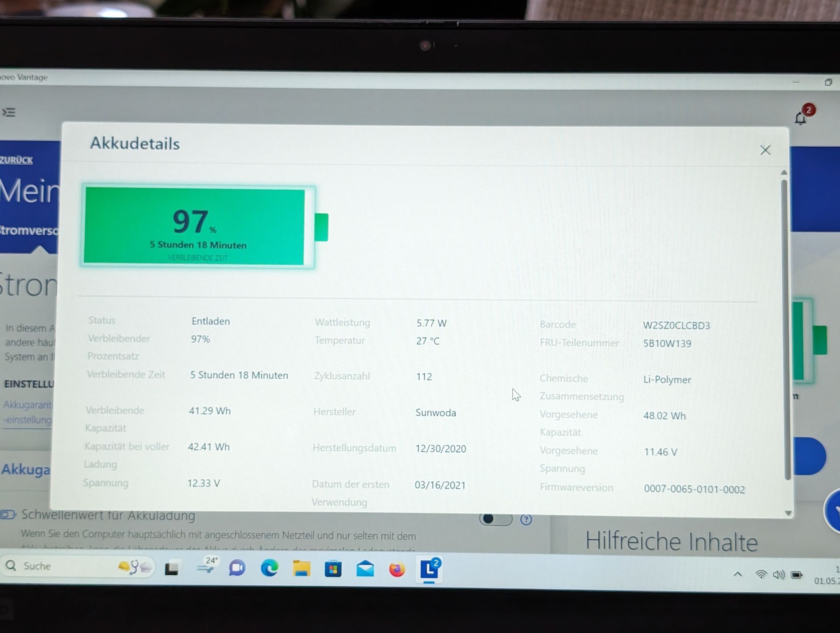840x633 pixels.
Task: Open the notification bell
Action: tap(800, 118)
